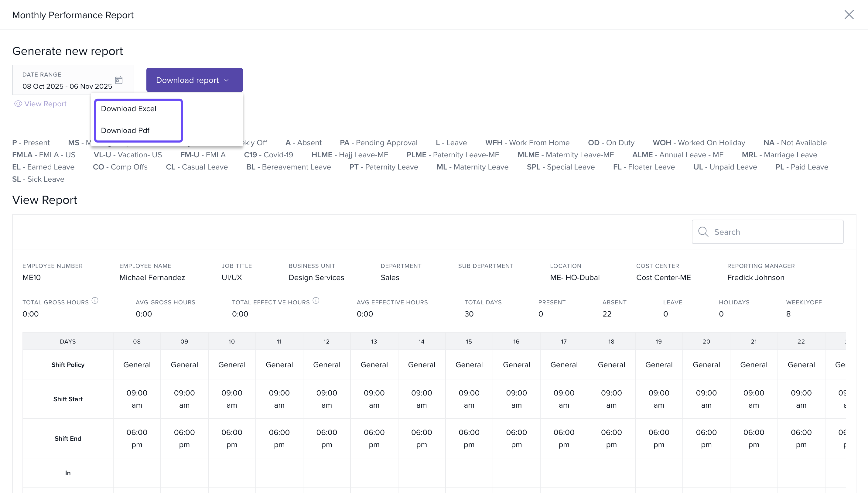Choose Download Pdf from the menu

coord(125,130)
